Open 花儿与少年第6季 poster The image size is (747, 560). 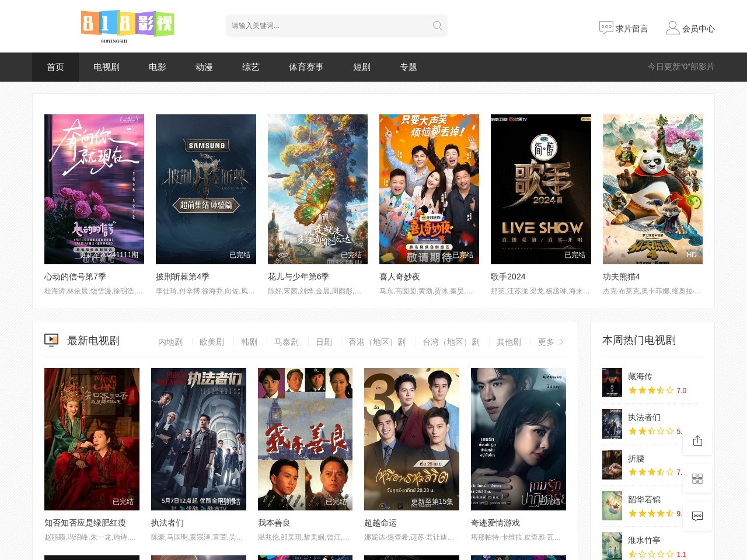point(317,189)
